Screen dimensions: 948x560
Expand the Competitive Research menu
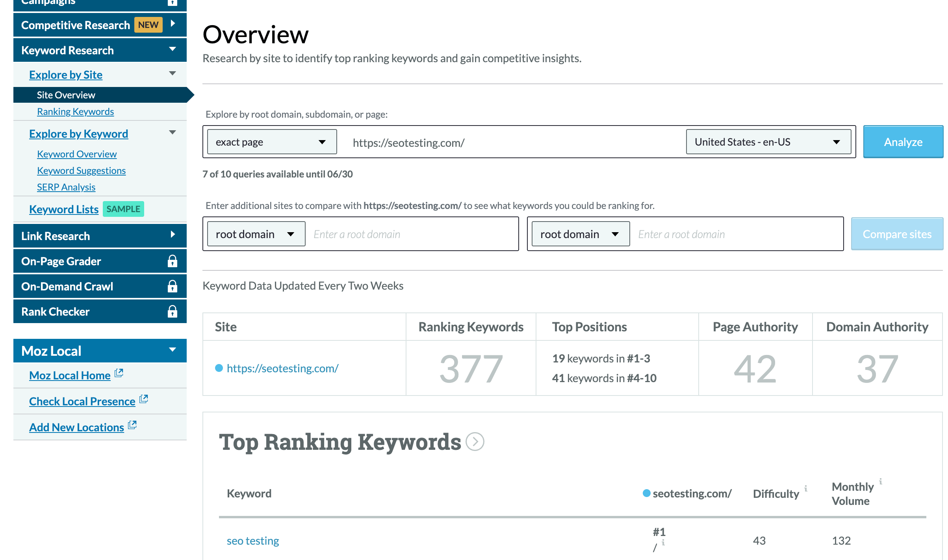pyautogui.click(x=173, y=24)
